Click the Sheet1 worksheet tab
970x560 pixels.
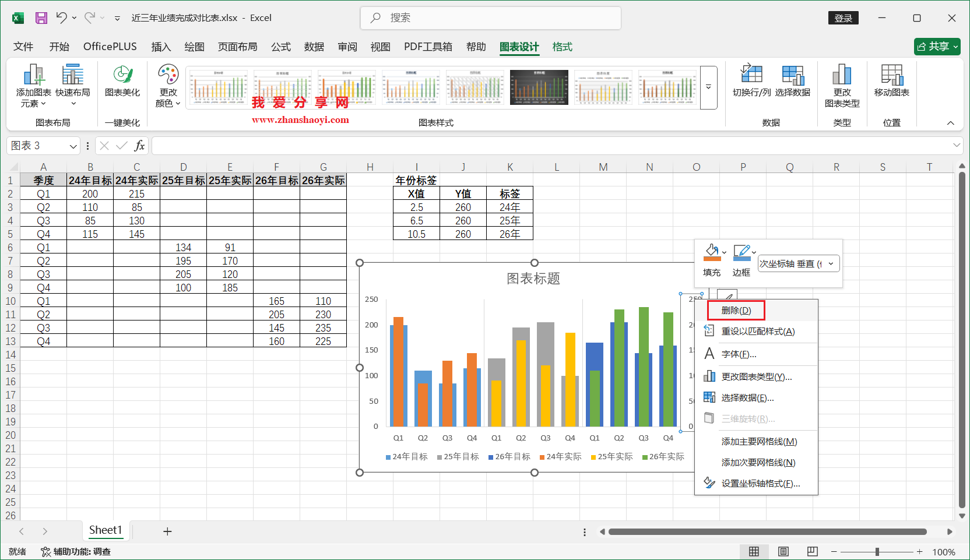pyautogui.click(x=106, y=530)
